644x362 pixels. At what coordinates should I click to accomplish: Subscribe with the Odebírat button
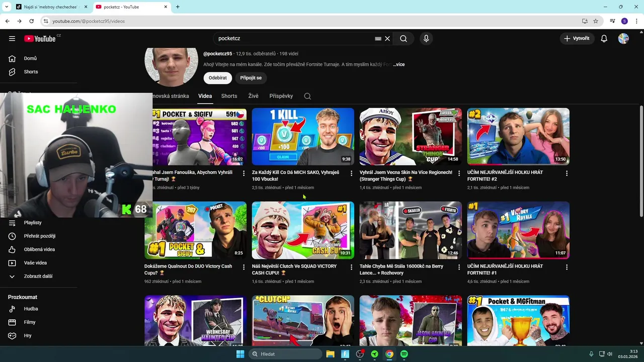pos(218,78)
